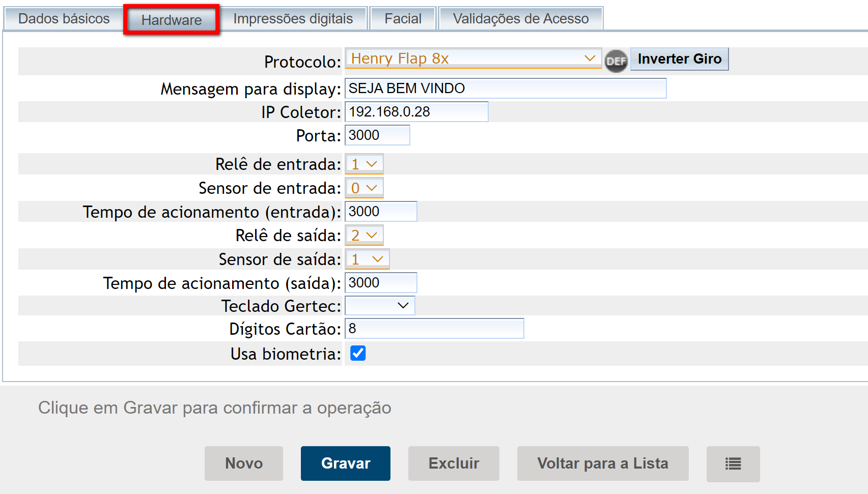This screenshot has height=494, width=868.
Task: Go to Validações de Acesso tab
Action: pyautogui.click(x=520, y=19)
